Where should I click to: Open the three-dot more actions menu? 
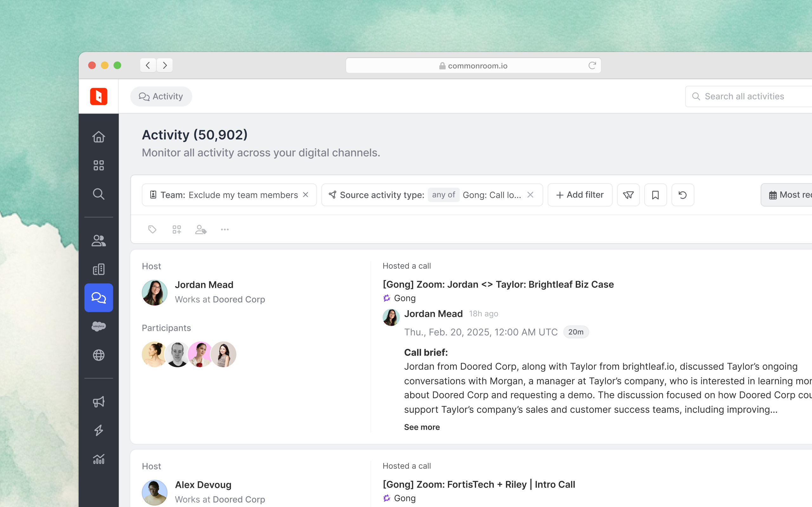(x=225, y=229)
